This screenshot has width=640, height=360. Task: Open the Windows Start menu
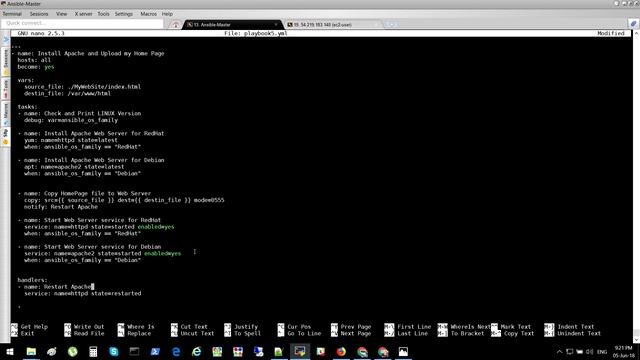[10, 351]
